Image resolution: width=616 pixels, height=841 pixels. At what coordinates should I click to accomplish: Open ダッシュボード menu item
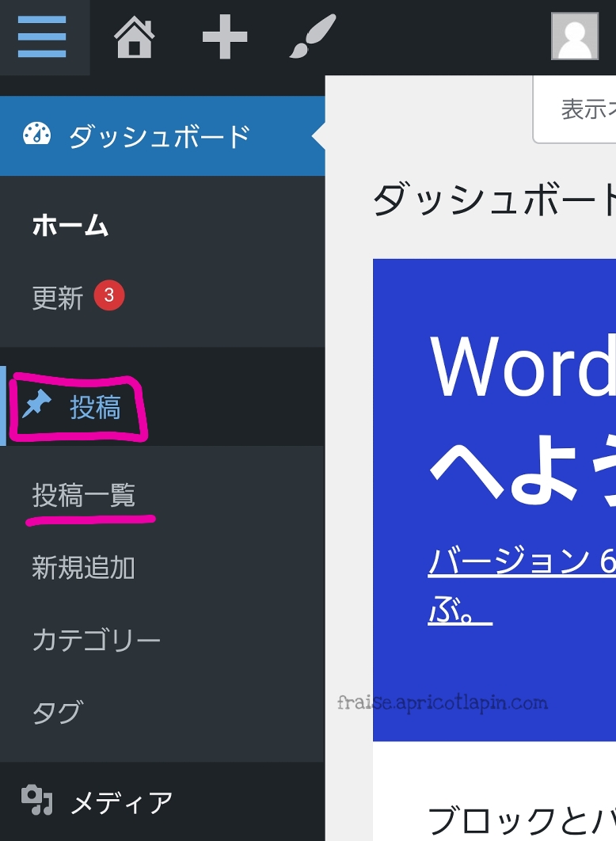(162, 136)
